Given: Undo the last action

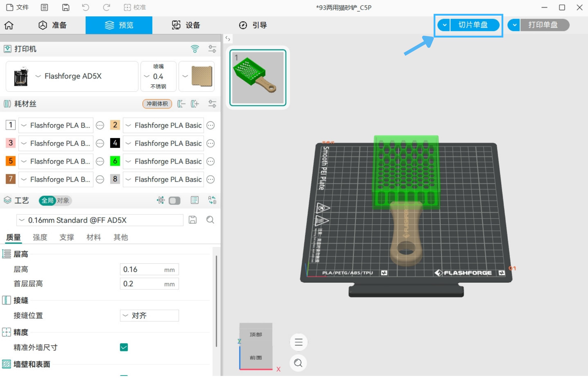Looking at the screenshot, I should [x=86, y=7].
